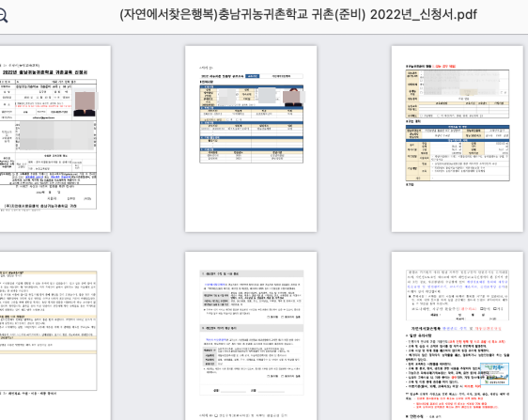
Task: Select the fourth page thumbnail with yellow highlighted rows
Action: (x=54, y=335)
